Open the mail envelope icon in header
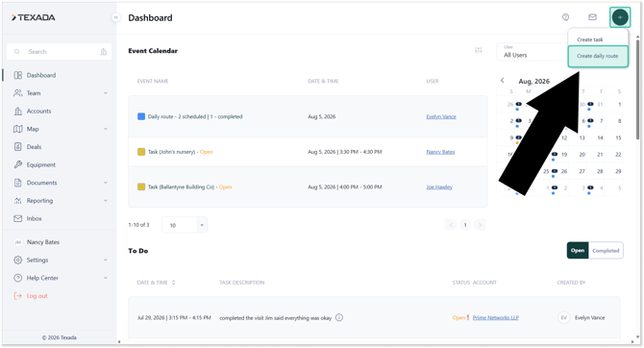 [592, 17]
